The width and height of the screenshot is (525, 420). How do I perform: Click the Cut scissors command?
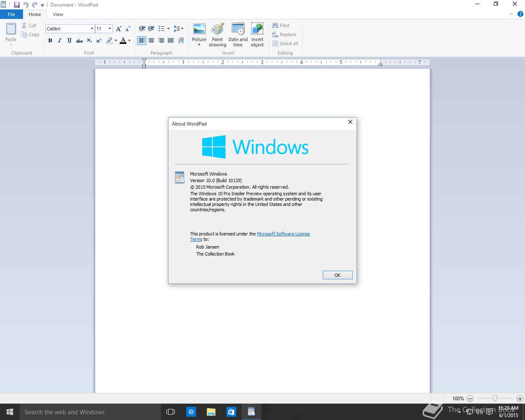29,25
